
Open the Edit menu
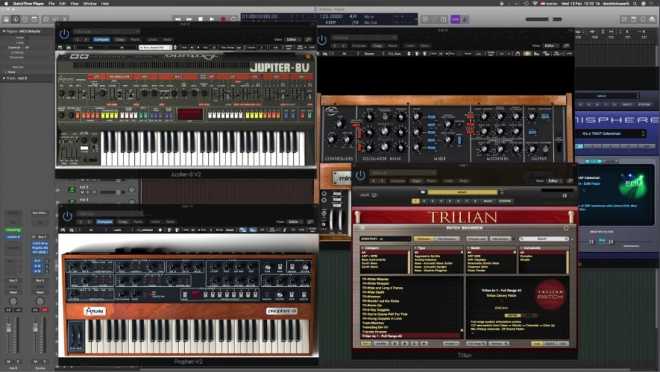point(62,3)
